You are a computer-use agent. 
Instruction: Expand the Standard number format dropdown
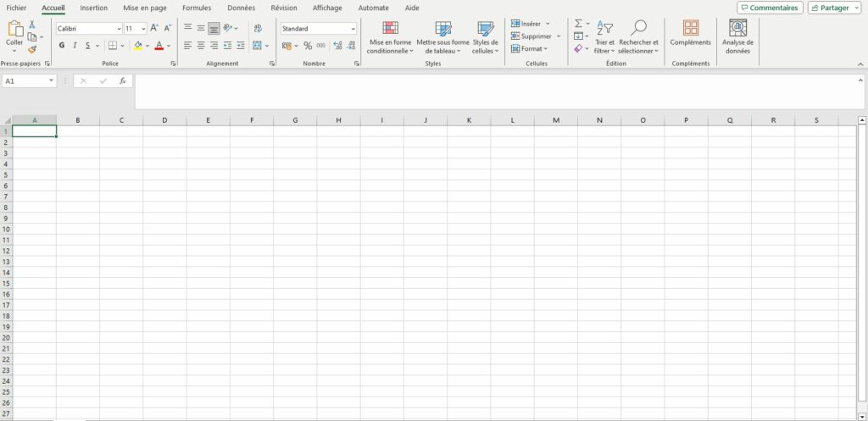pos(353,29)
